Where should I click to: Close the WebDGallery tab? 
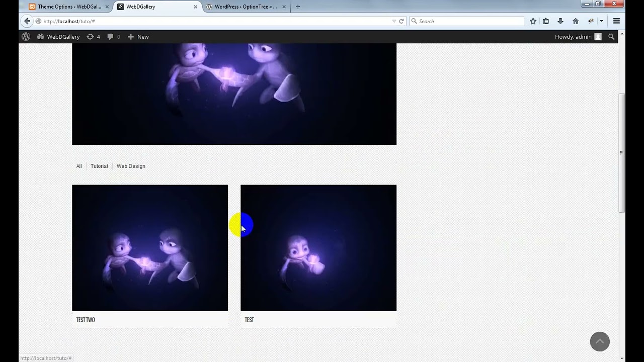coord(195,7)
